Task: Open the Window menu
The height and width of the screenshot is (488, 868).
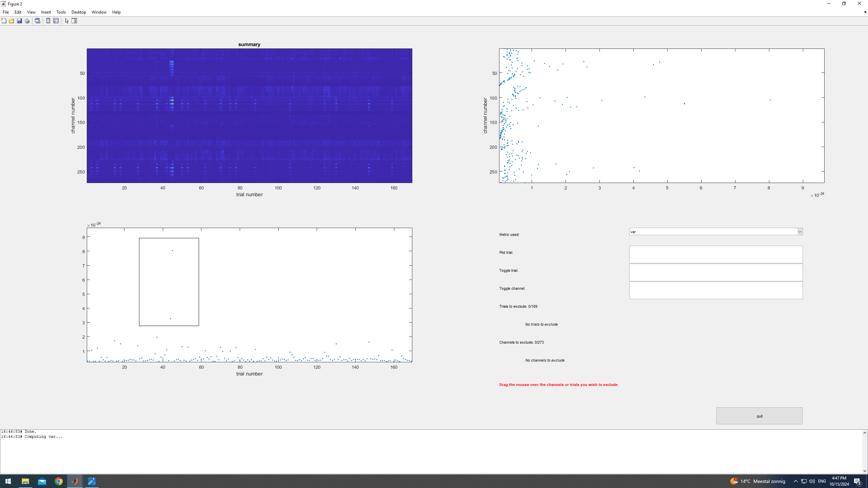Action: tap(99, 12)
